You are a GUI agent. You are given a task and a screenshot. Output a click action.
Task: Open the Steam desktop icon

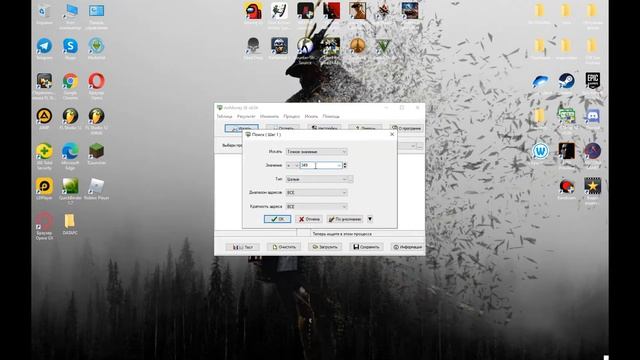(x=567, y=82)
